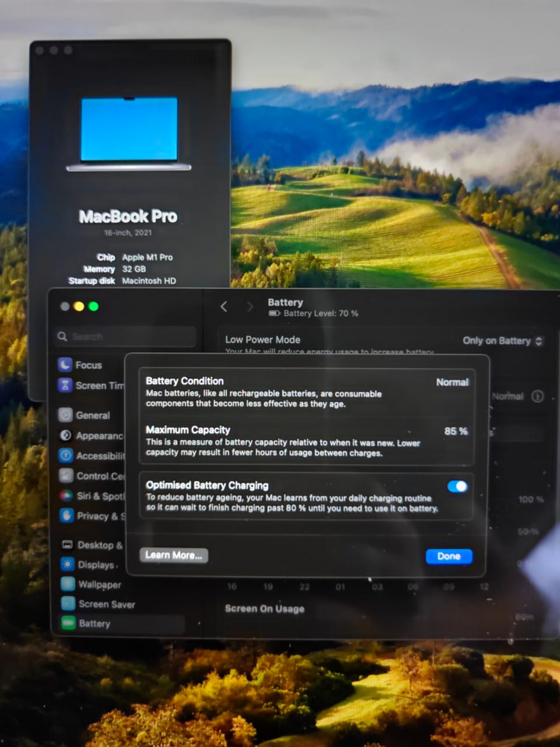
Task: Click the Maximum Capacity label
Action: tap(188, 430)
